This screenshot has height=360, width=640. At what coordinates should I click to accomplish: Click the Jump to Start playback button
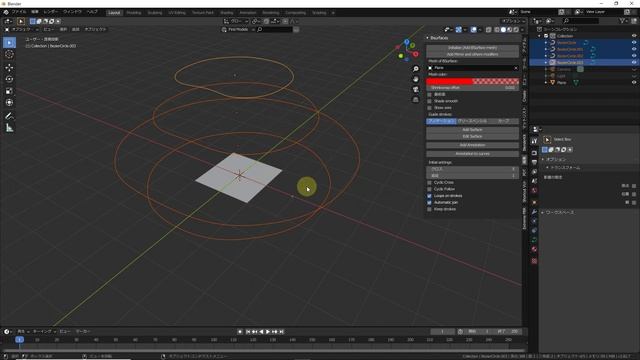[x=248, y=332]
